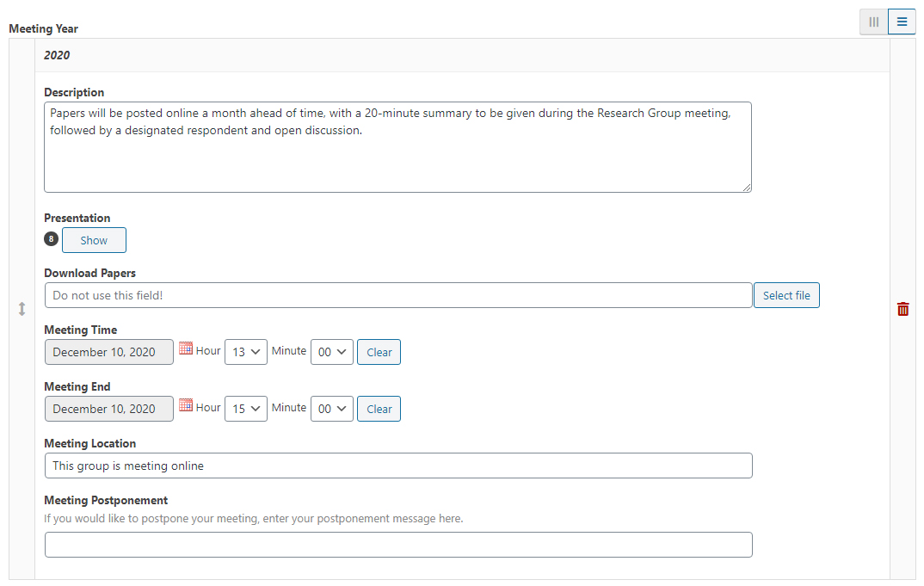Switch to table layout view icon

[x=873, y=22]
